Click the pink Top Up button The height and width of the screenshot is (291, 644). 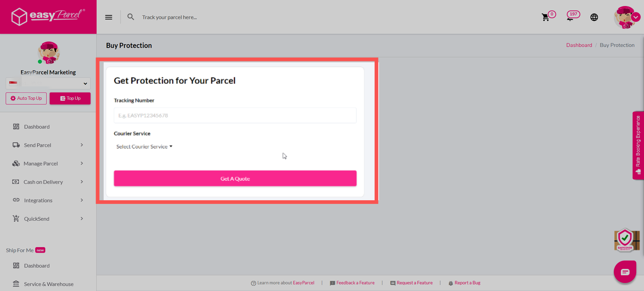point(70,98)
